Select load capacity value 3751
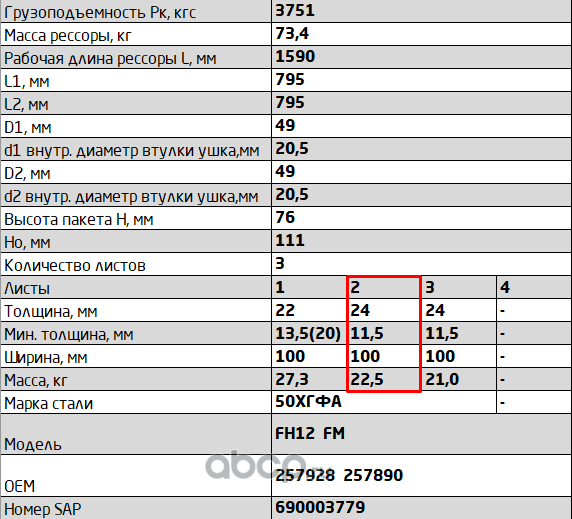This screenshot has width=572, height=519. 295,10
